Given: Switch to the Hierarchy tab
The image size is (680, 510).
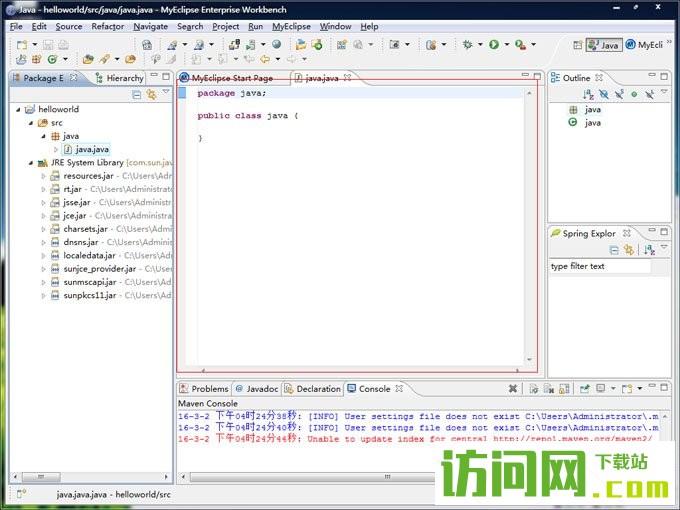Looking at the screenshot, I should [119, 78].
